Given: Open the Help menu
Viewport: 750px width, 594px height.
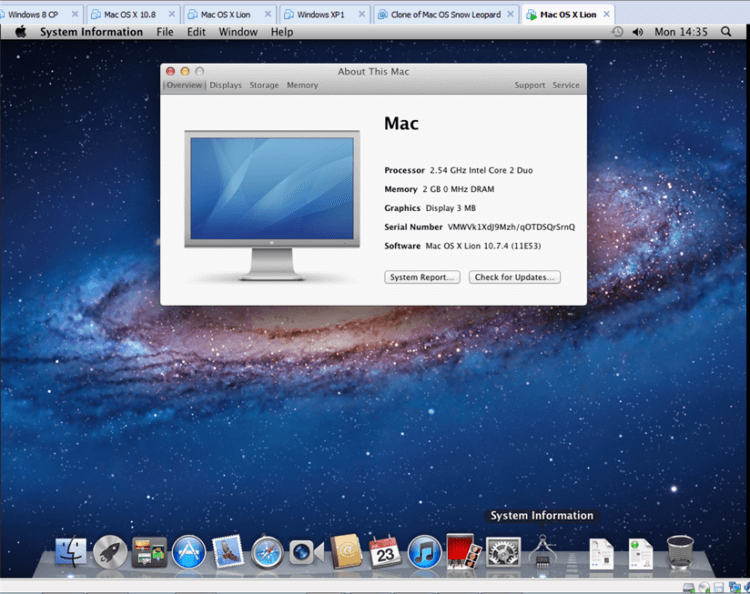Looking at the screenshot, I should tap(282, 32).
